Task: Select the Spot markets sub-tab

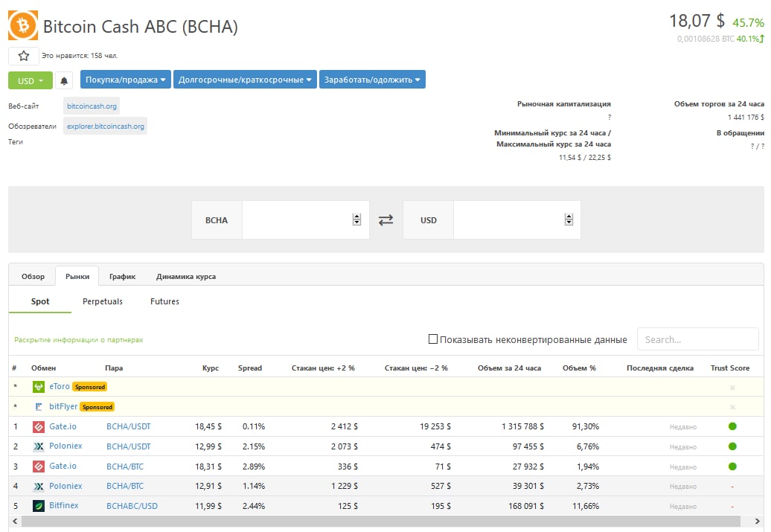Action: point(40,301)
